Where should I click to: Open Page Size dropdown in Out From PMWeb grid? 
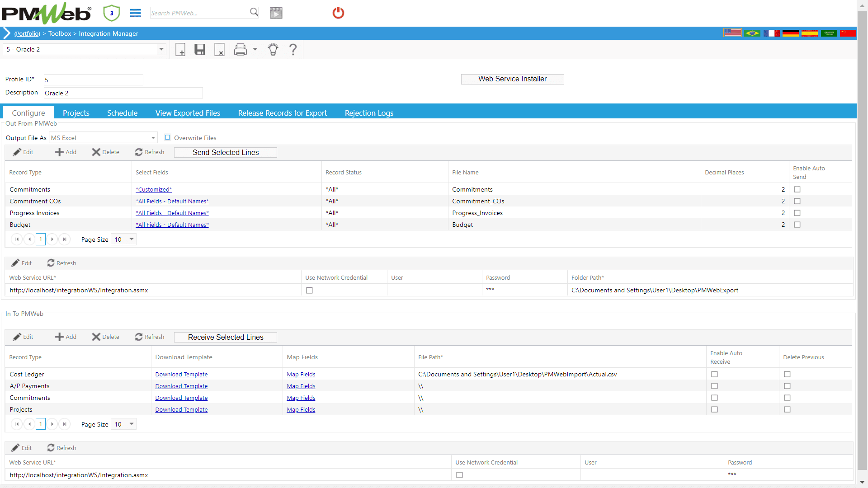(124, 239)
